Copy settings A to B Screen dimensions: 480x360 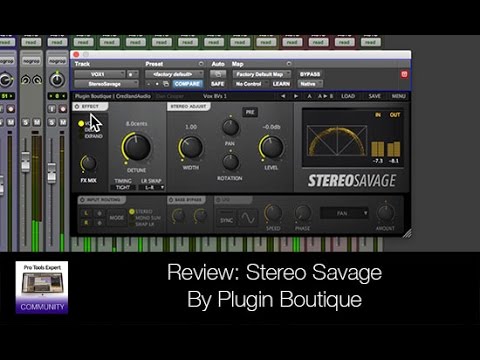325,96
